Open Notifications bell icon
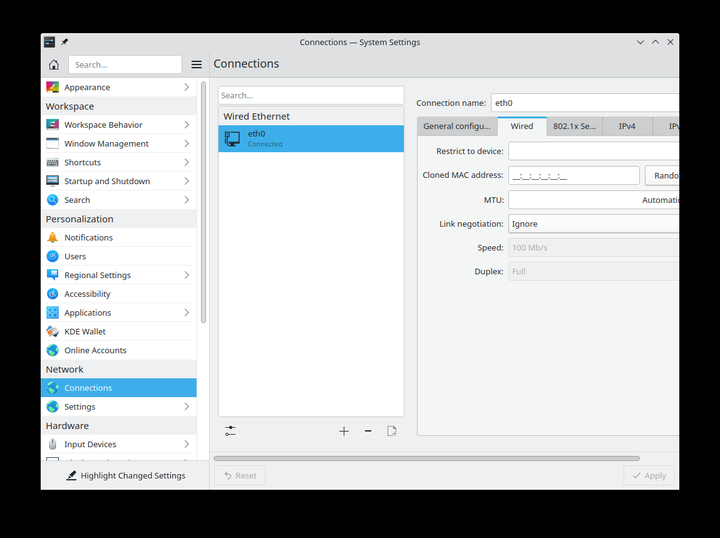This screenshot has height=538, width=720. pos(52,237)
